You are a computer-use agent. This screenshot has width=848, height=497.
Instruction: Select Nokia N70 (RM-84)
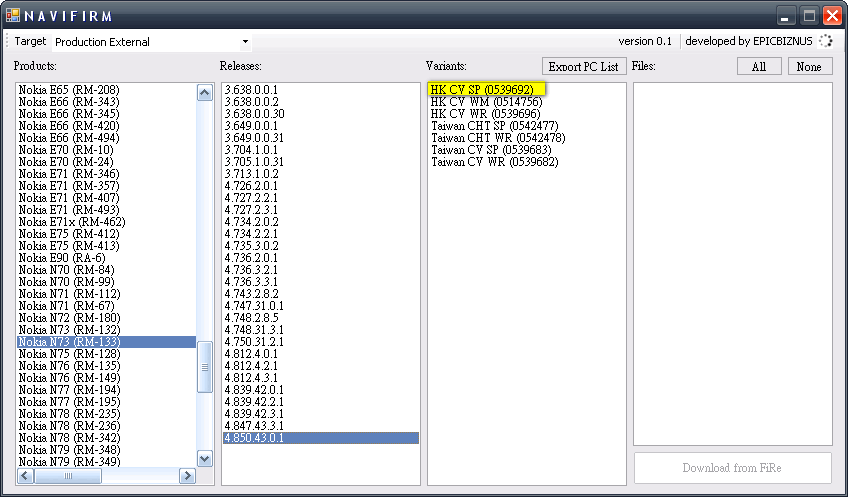(67, 270)
